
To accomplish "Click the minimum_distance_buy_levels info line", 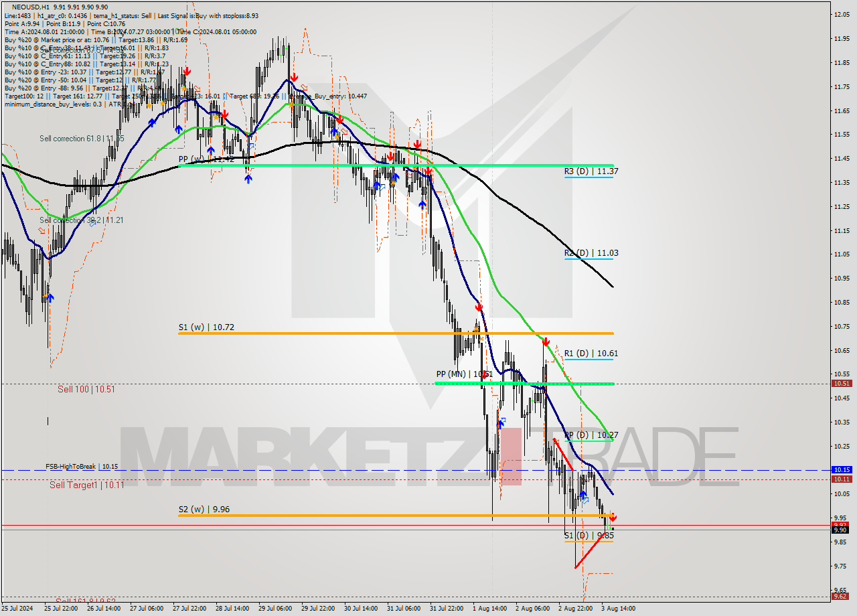I will pos(69,104).
